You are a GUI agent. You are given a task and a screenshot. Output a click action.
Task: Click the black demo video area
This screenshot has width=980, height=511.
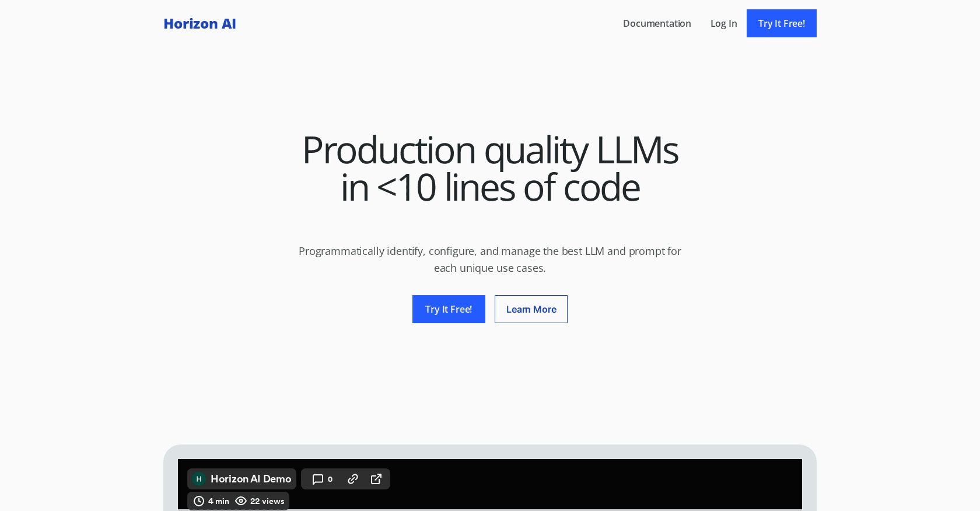click(x=583, y=484)
